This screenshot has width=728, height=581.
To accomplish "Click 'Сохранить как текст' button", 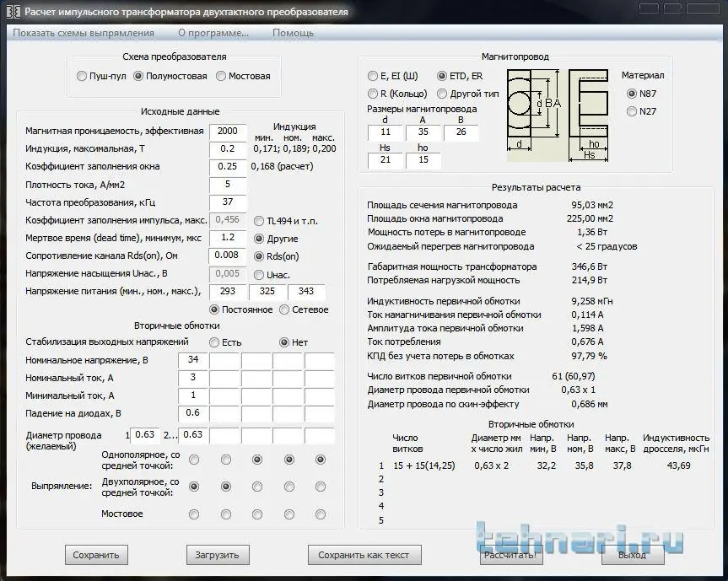I will [364, 555].
